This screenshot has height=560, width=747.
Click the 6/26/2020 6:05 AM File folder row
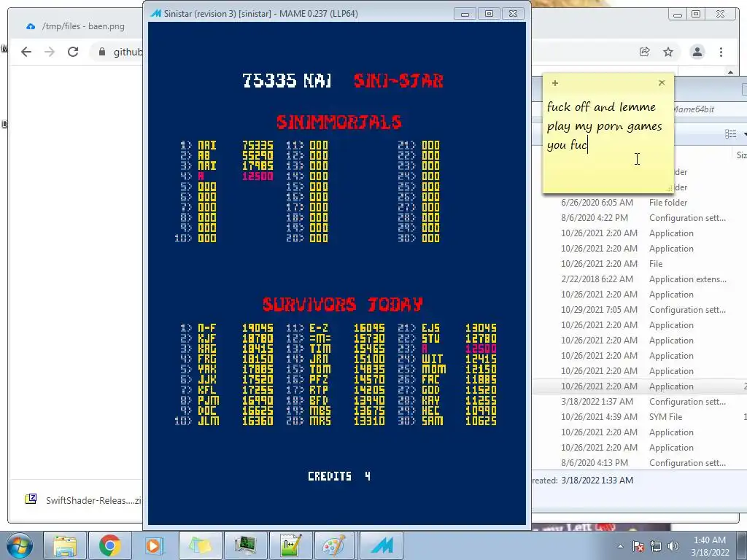pos(639,203)
